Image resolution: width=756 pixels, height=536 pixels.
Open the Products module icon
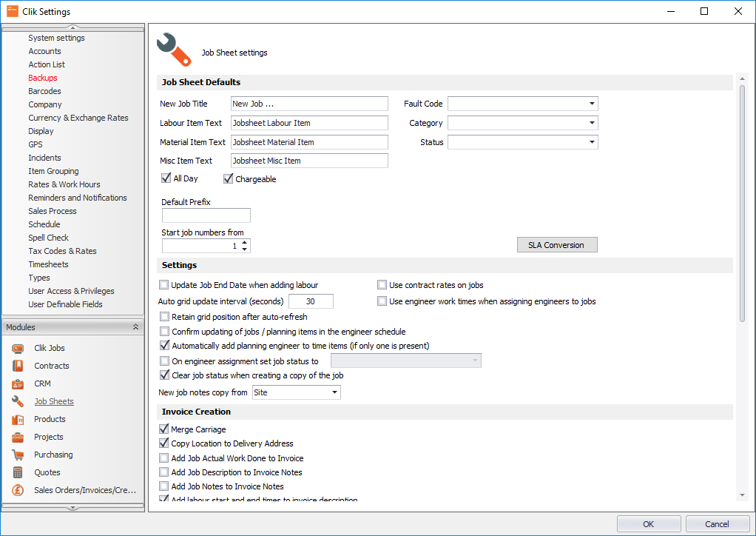click(x=18, y=419)
